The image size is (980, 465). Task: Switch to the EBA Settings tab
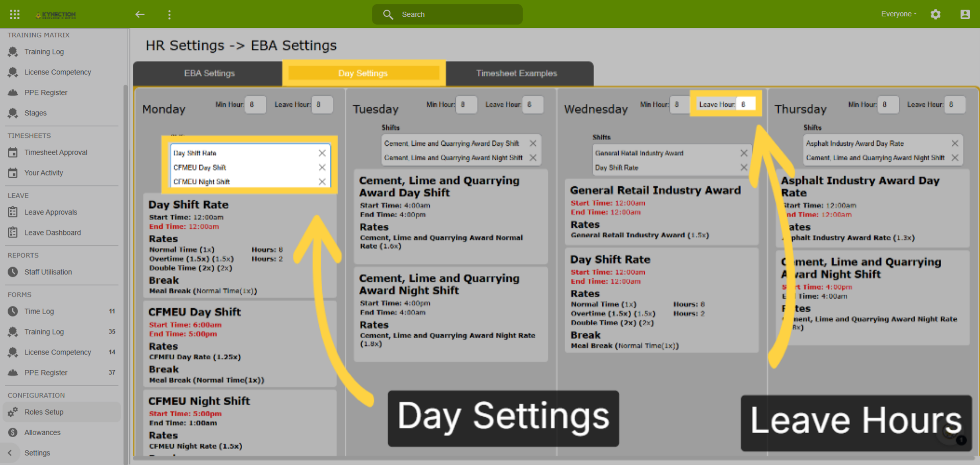(209, 73)
